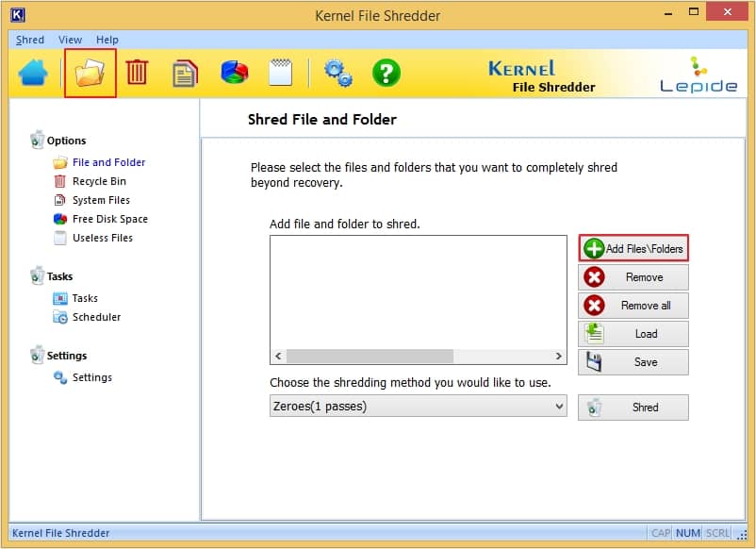Click right arrow of file list scrollbar
The width and height of the screenshot is (756, 549).
[x=558, y=356]
